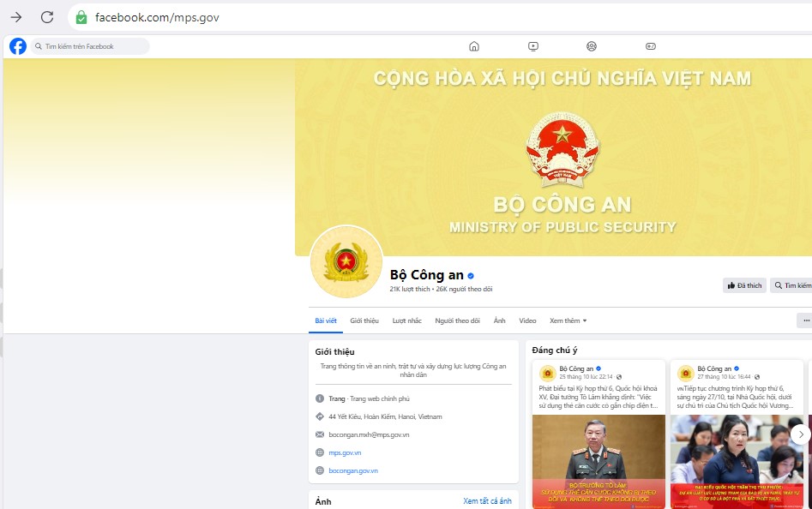Click the globe icon beside bocongan.gov.vn
This screenshot has width=812, height=509.
point(320,470)
